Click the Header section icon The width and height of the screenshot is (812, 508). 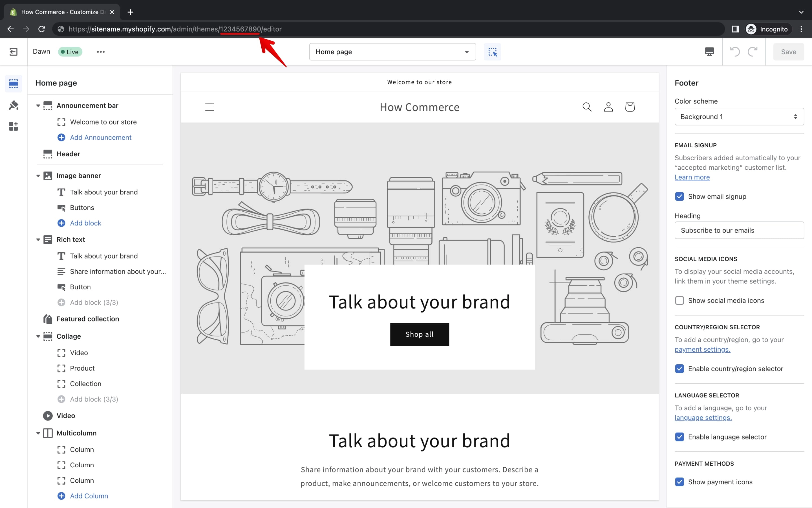48,154
